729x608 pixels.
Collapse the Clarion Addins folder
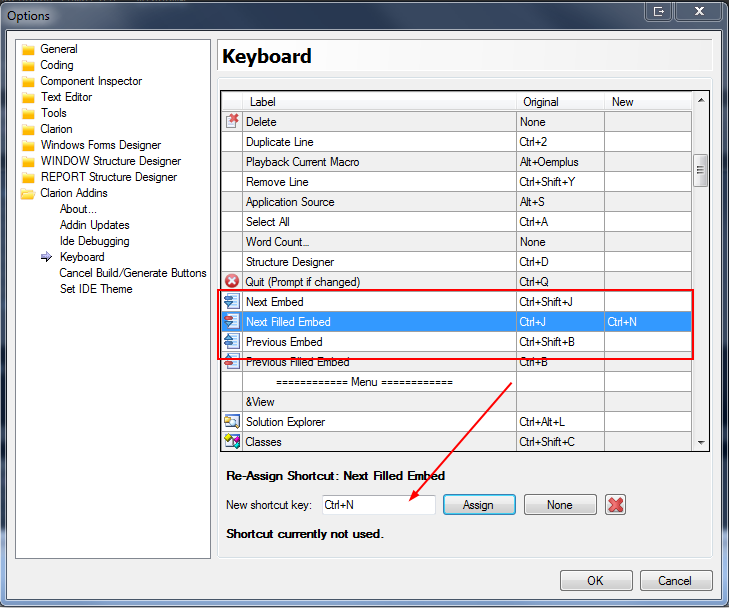coord(73,193)
